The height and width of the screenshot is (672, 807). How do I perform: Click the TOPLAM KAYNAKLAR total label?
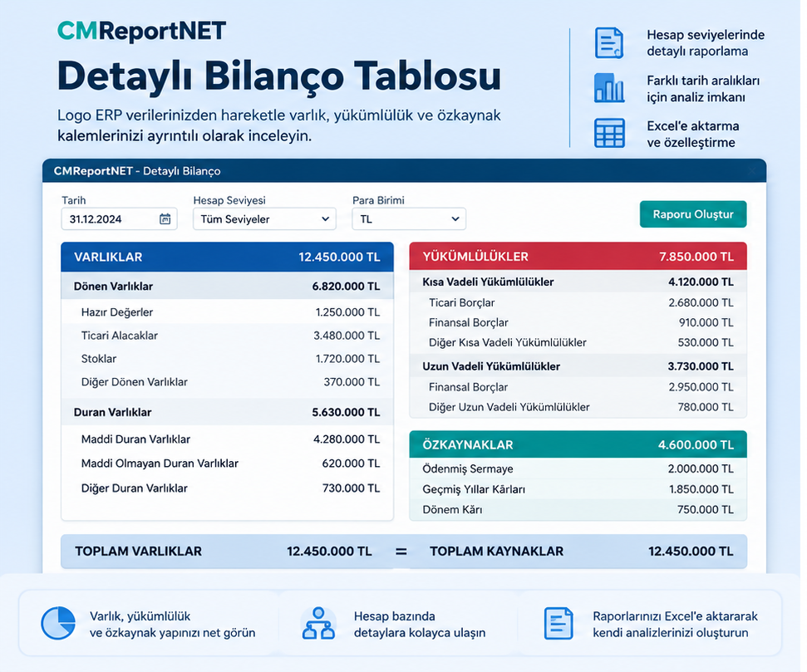coord(497,552)
